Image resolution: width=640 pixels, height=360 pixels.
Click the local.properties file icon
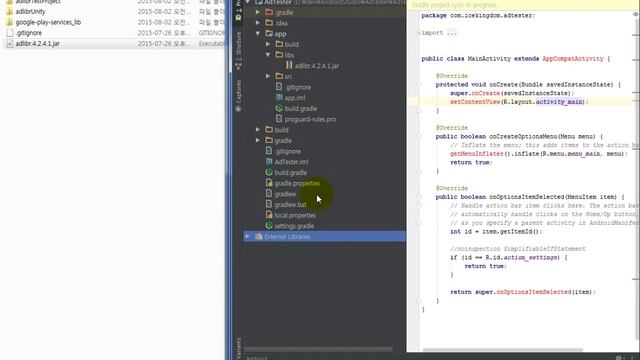269,215
